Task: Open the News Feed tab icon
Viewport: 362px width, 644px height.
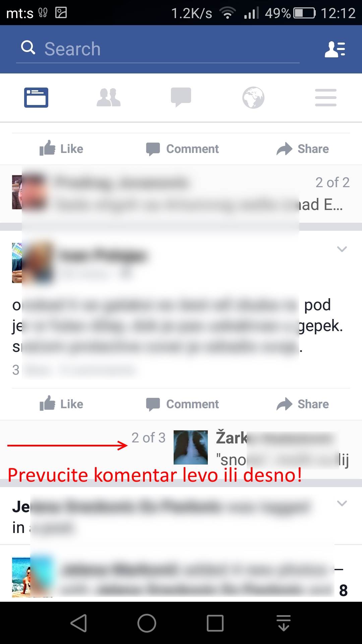Action: click(36, 98)
